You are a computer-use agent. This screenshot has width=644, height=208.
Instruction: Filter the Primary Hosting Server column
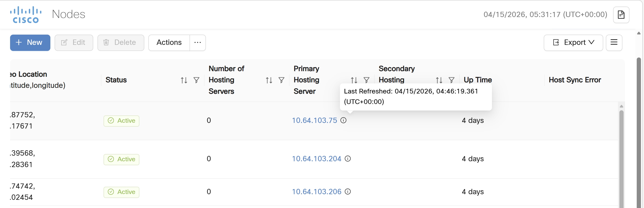[x=366, y=80]
